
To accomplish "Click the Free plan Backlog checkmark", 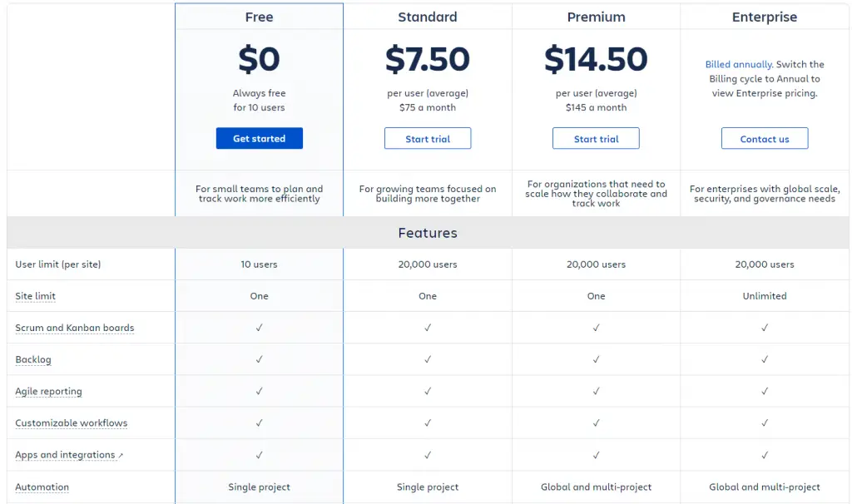I will [x=260, y=359].
